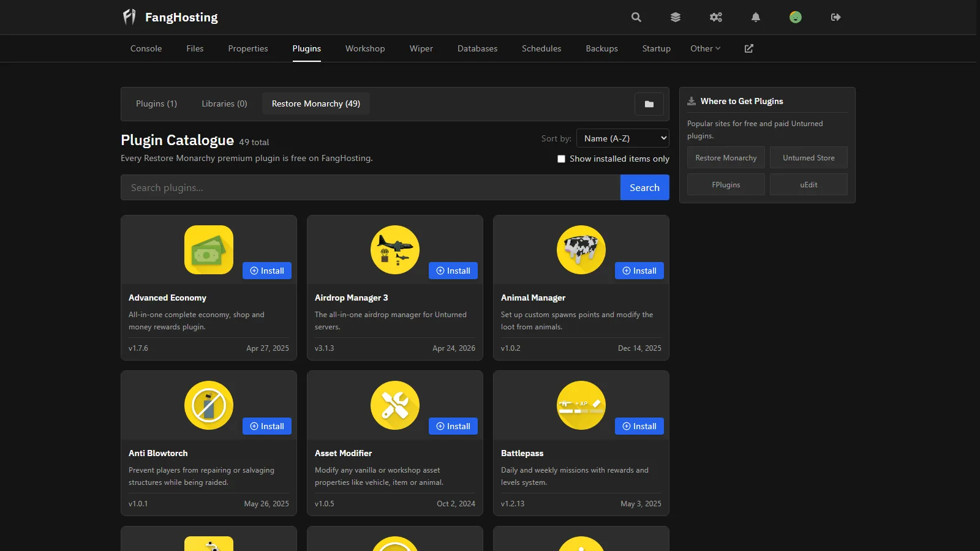Image resolution: width=980 pixels, height=551 pixels.
Task: Click the Anti Blowtorch plugin icon
Action: (x=209, y=405)
